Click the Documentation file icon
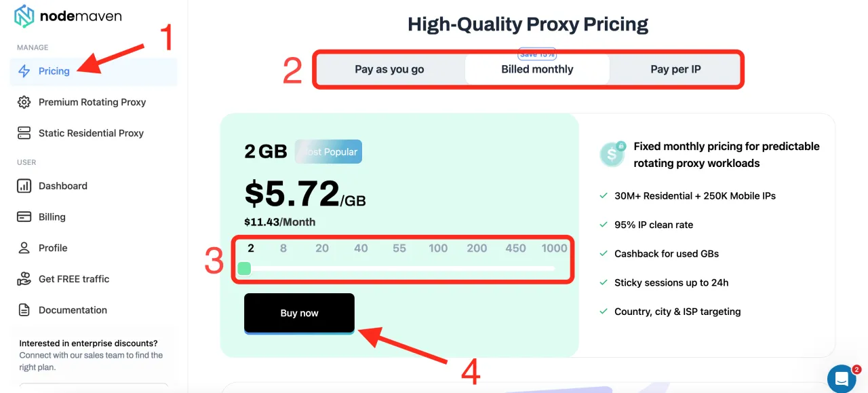Screen dimensions: 868x393 pos(24,310)
